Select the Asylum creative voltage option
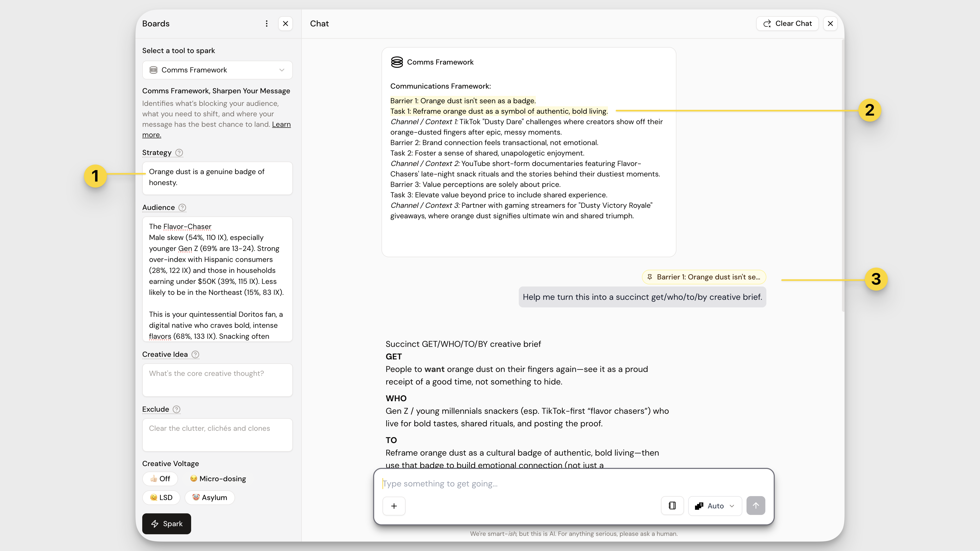 point(210,497)
